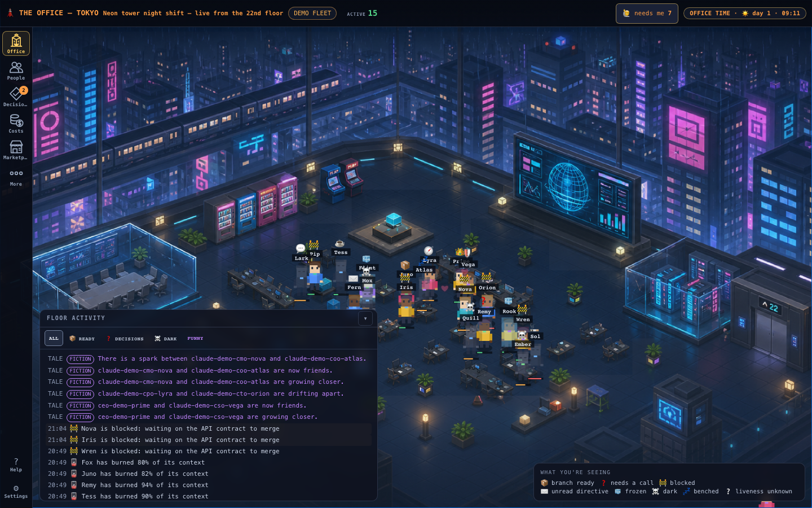This screenshot has height=508, width=812.
Task: Click 'Nova is blocked' activity entry
Action: click(x=209, y=428)
